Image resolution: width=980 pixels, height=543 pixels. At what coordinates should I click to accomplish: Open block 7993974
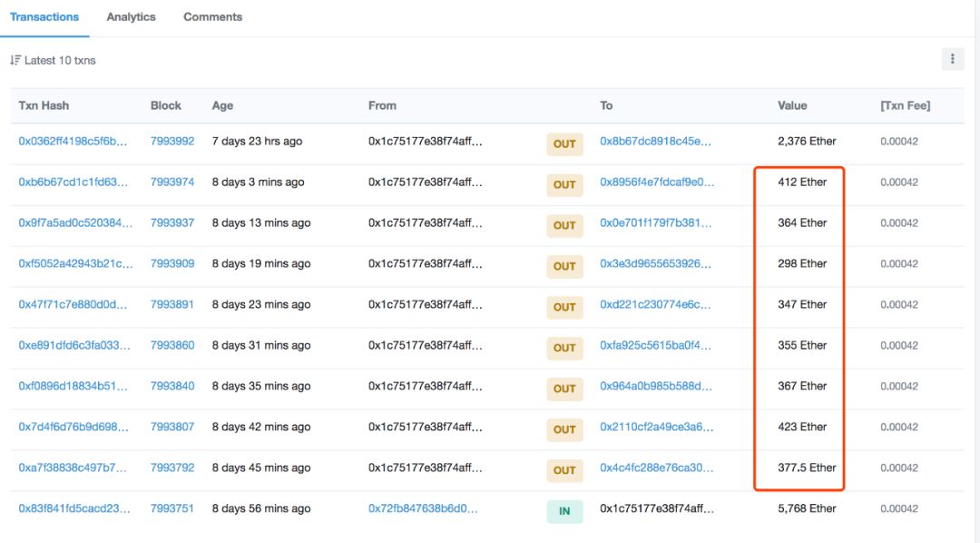tap(172, 182)
